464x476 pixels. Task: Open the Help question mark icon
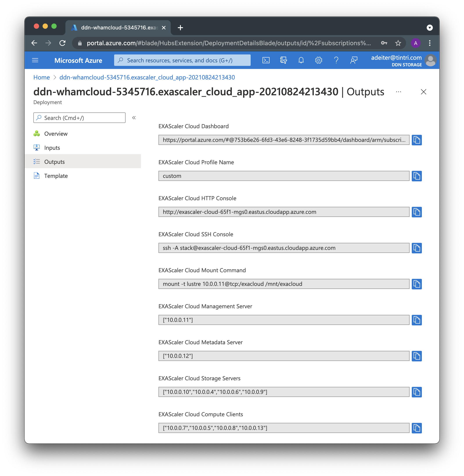336,60
